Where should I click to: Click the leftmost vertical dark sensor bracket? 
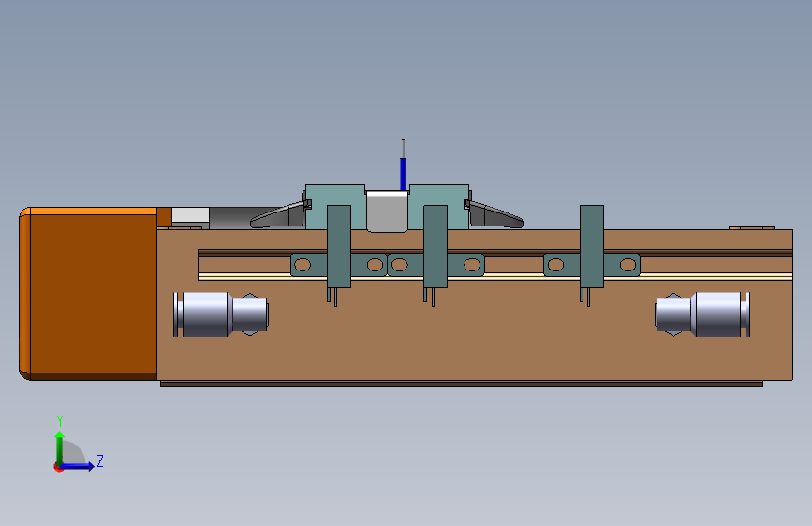point(339,246)
